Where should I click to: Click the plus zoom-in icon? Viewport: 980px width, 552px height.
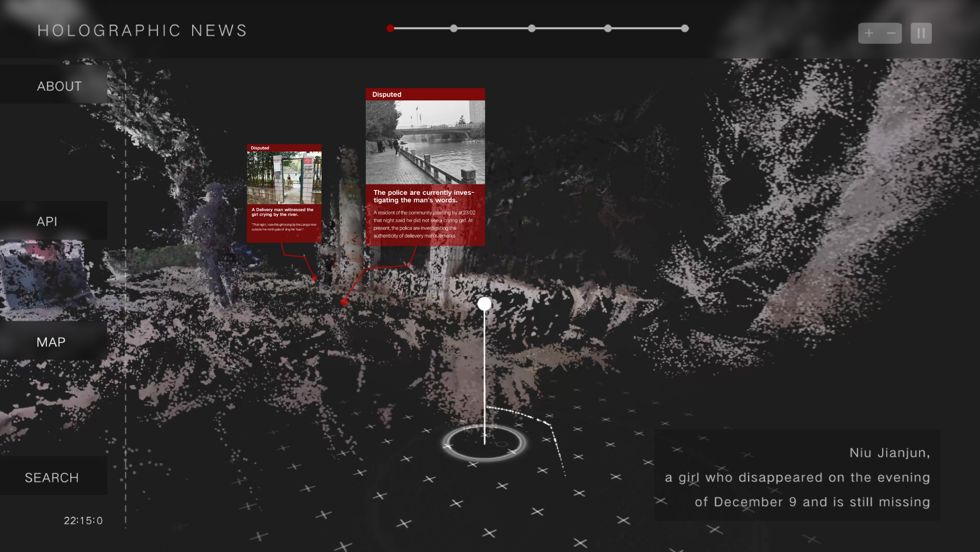869,33
